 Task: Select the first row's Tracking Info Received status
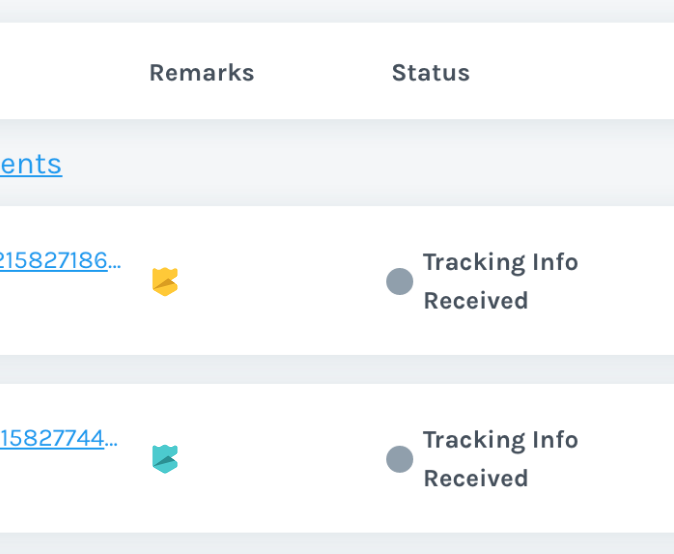coord(501,281)
